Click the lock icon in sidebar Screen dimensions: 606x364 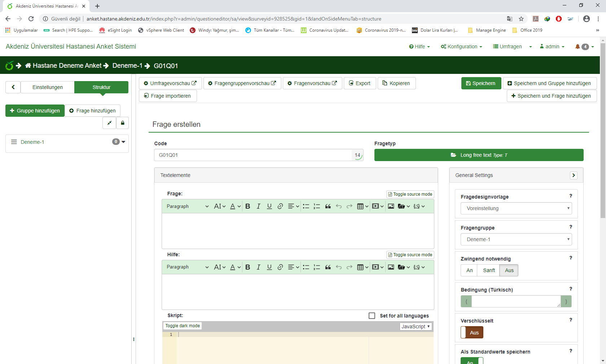click(x=123, y=123)
